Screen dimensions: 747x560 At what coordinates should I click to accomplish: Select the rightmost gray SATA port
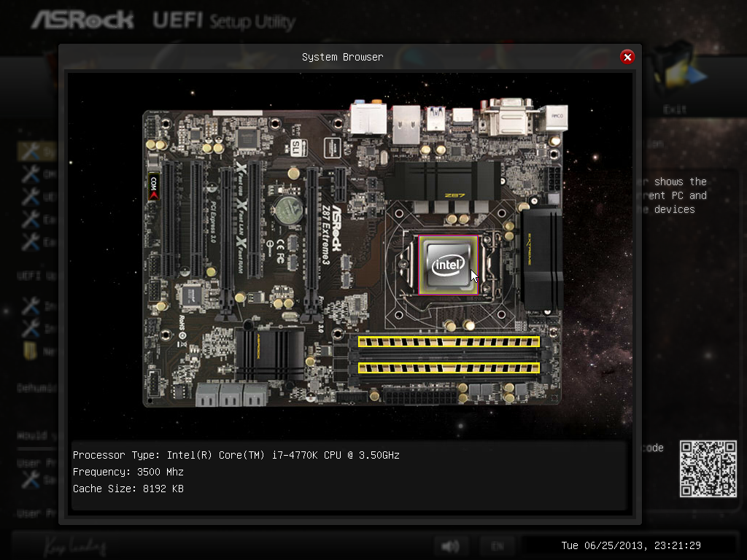click(x=255, y=394)
